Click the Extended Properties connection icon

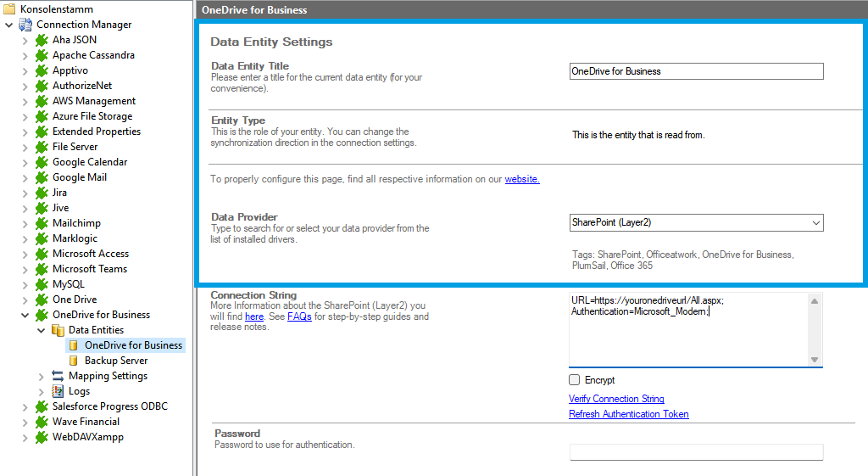(42, 132)
